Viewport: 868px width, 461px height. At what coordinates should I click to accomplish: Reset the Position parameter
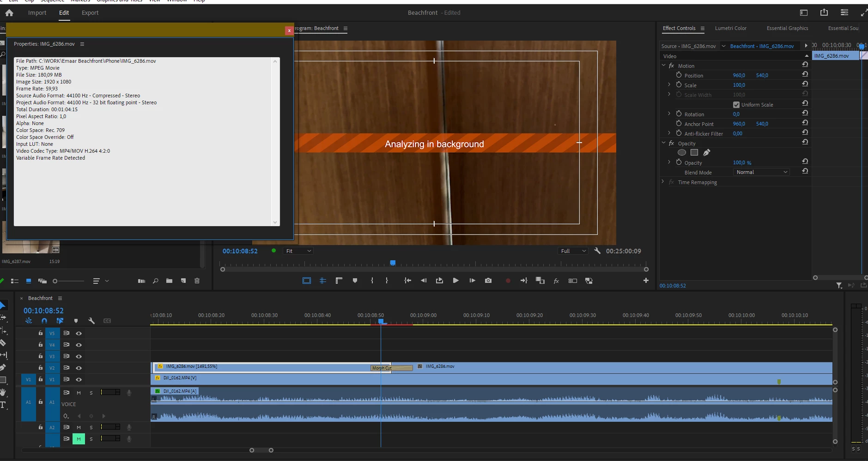[805, 74]
